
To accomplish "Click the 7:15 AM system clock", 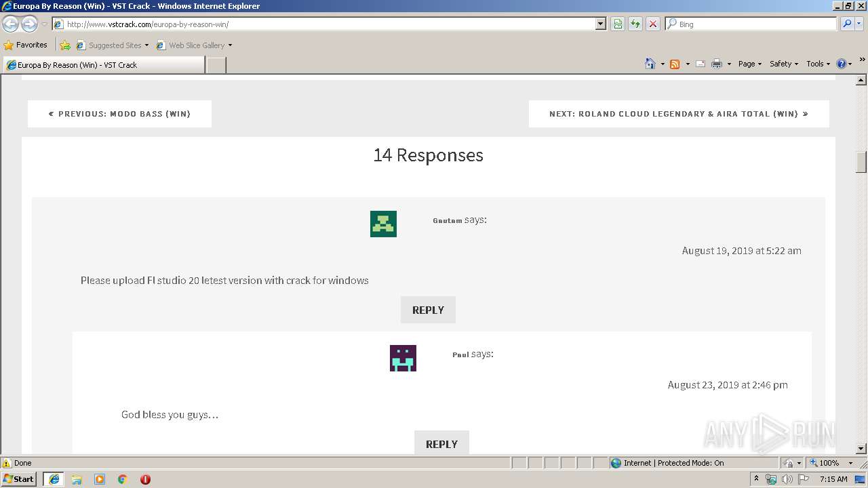I will (x=833, y=479).
